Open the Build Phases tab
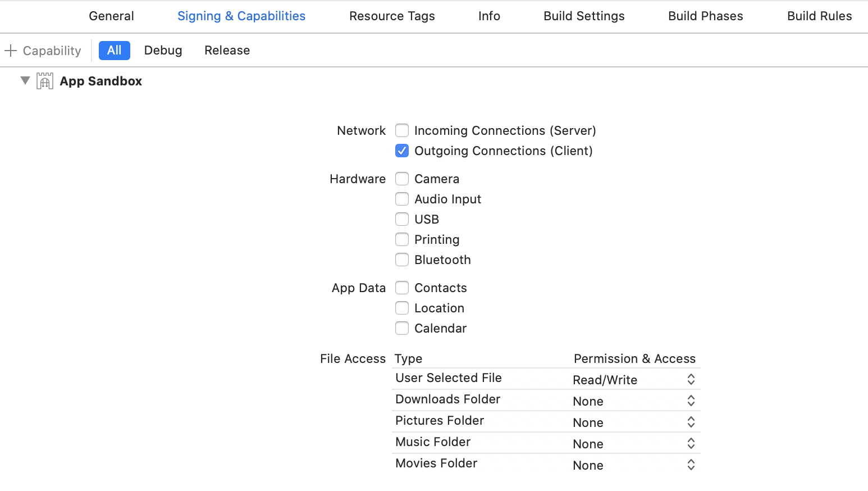868x491 pixels. pos(706,16)
